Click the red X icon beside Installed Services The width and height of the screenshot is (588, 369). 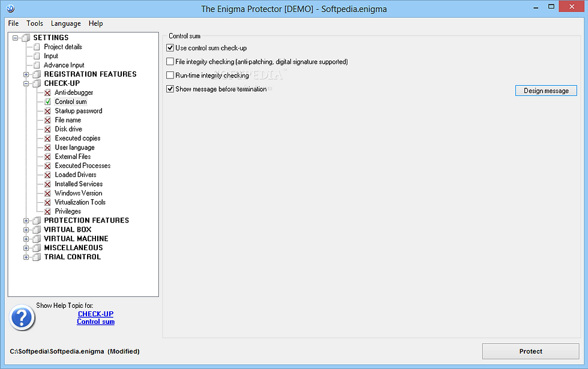[x=47, y=184]
